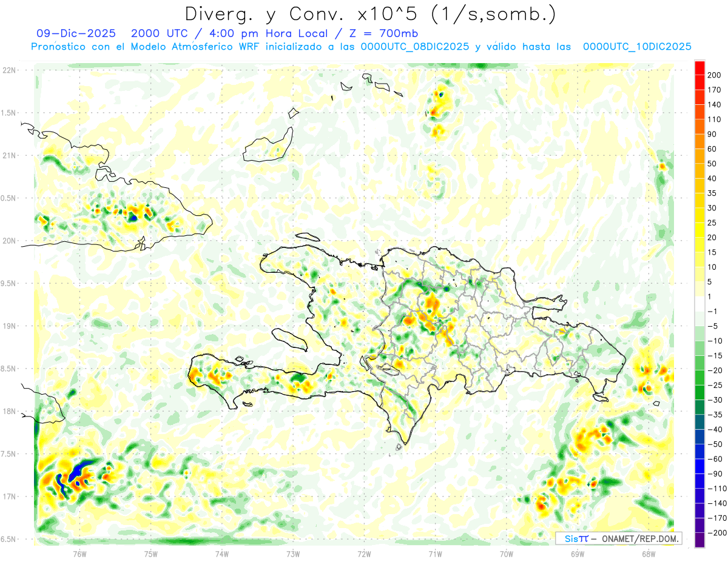This screenshot has height=562, width=728.
Task: Click the '73W' longitude label
Action: (293, 554)
